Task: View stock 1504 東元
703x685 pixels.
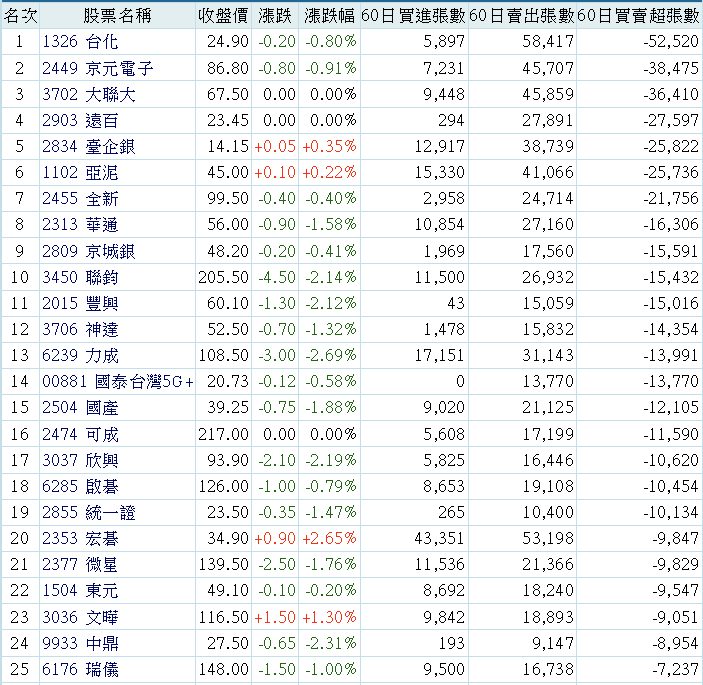Action: click(x=80, y=590)
